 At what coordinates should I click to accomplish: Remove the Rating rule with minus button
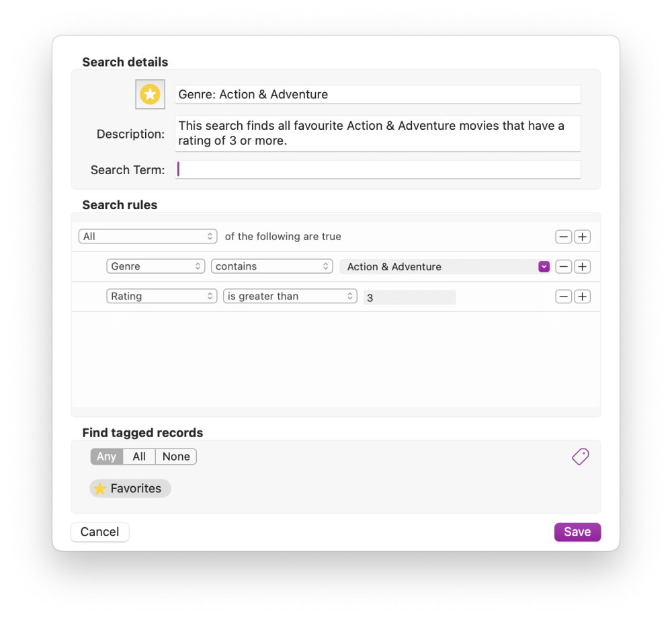click(564, 297)
